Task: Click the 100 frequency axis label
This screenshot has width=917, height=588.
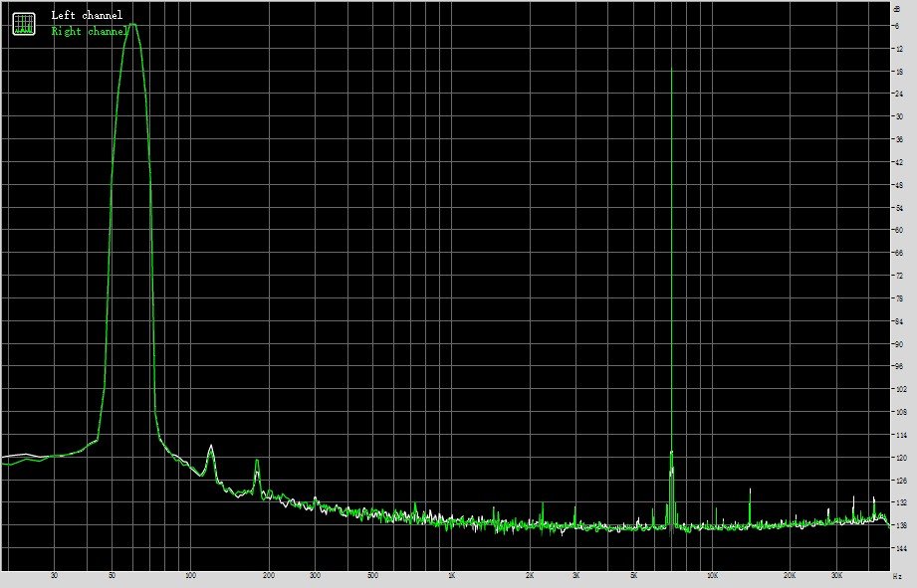Action: pos(190,576)
